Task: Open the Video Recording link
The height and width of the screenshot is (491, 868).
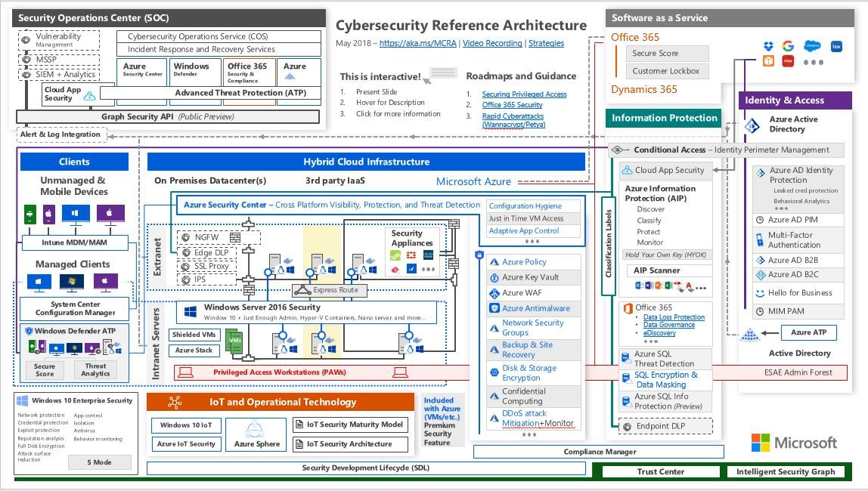Action: click(x=492, y=44)
